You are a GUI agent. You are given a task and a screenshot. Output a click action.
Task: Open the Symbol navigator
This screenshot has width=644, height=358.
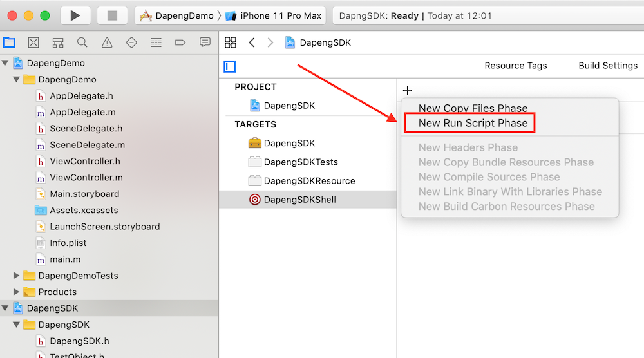click(58, 42)
